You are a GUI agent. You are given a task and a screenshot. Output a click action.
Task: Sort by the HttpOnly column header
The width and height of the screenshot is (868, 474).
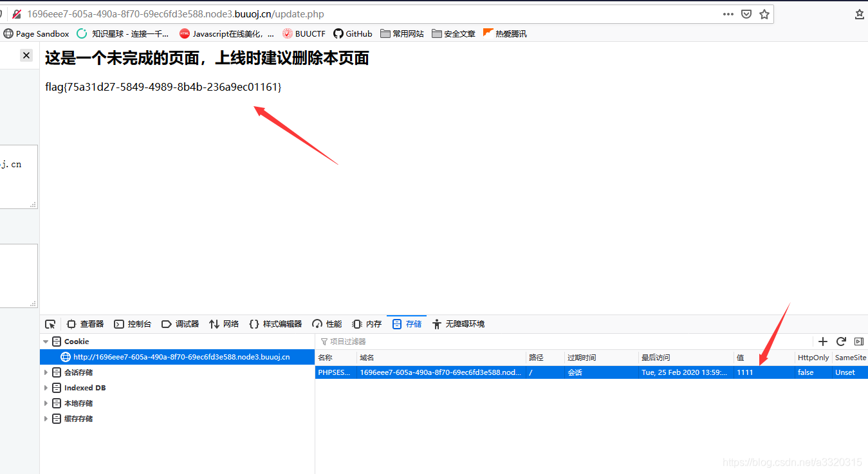tap(813, 358)
